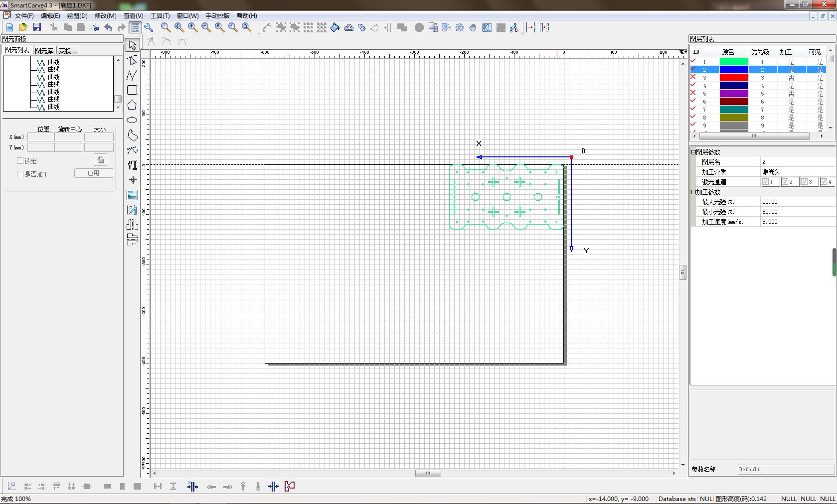Screen dimensions: 837x504
Task: Click the New file icon
Action: [x=9, y=27]
